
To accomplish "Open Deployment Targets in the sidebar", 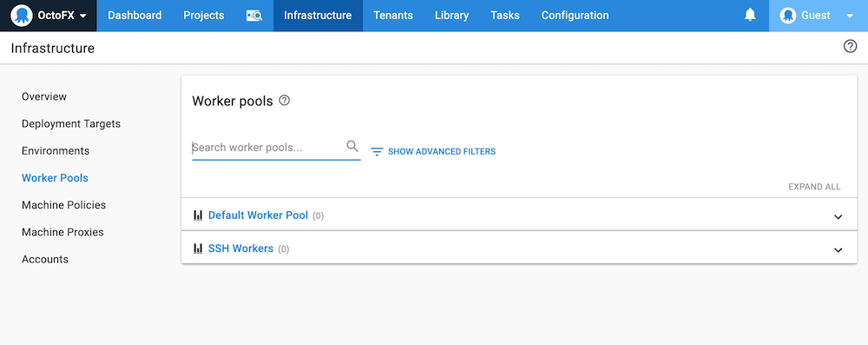I will point(71,123).
